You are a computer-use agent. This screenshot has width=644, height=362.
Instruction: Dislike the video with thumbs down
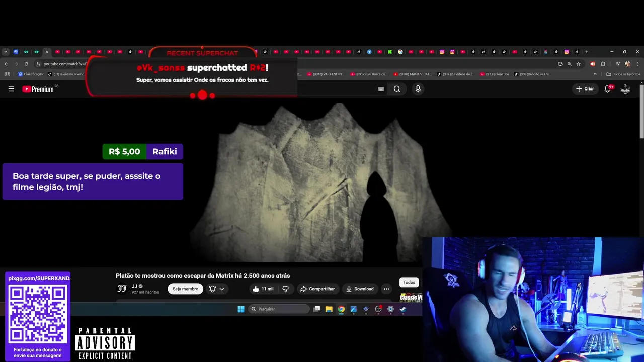[285, 289]
